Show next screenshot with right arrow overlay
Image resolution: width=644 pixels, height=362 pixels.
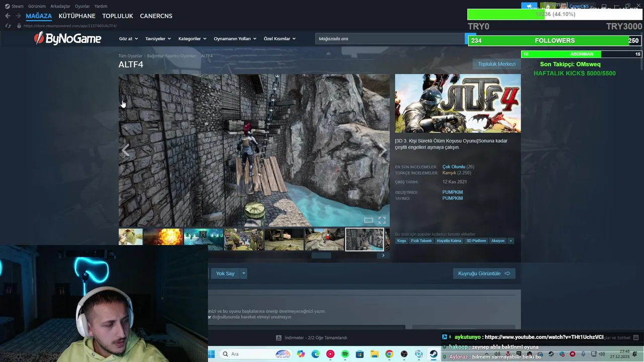(383, 150)
